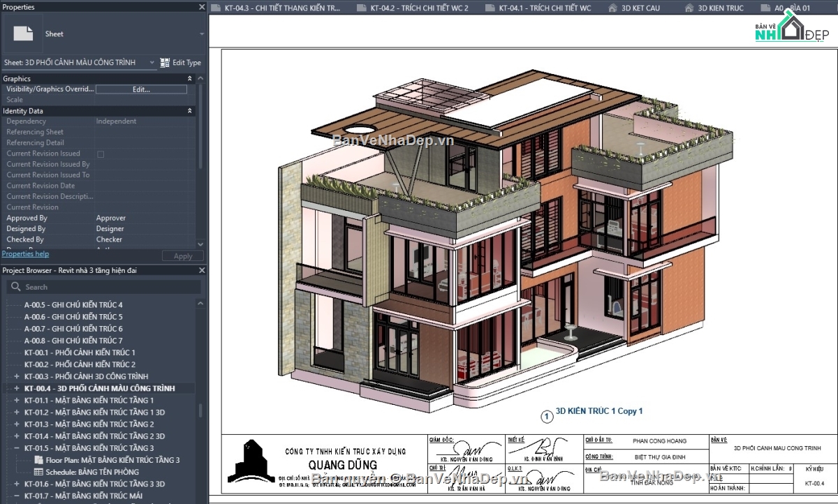The height and width of the screenshot is (504, 838).
Task: Click sheet icon on KT-04.3 tab
Action: tap(216, 8)
